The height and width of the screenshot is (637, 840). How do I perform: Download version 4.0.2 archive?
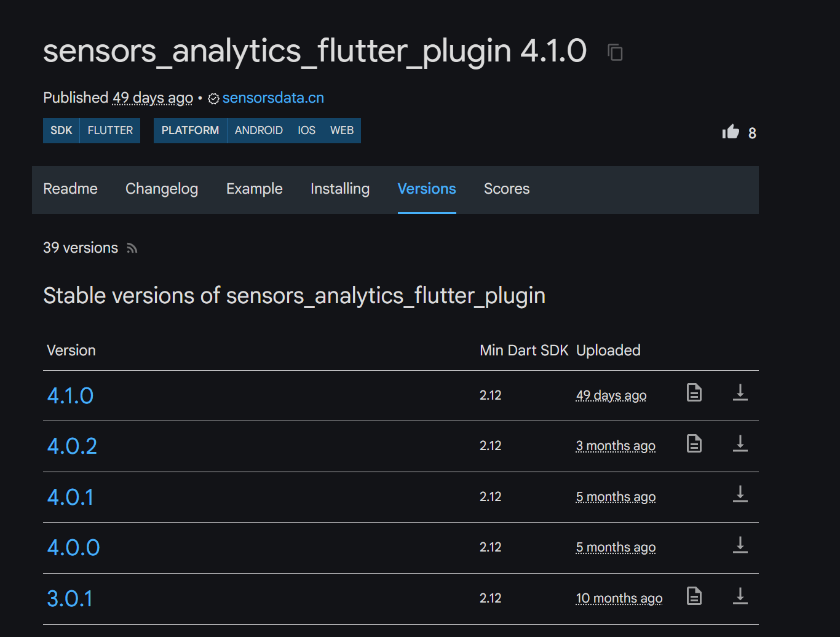tap(740, 444)
